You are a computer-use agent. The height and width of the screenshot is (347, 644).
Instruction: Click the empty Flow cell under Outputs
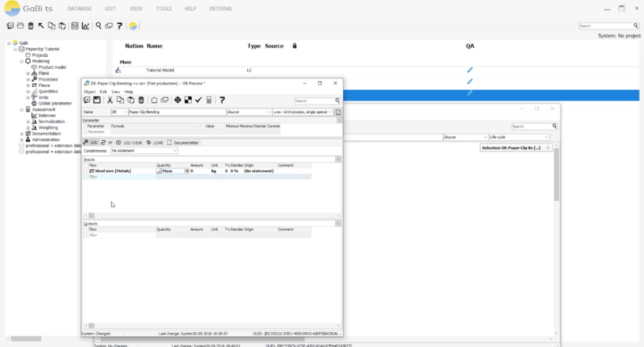[x=122, y=235]
